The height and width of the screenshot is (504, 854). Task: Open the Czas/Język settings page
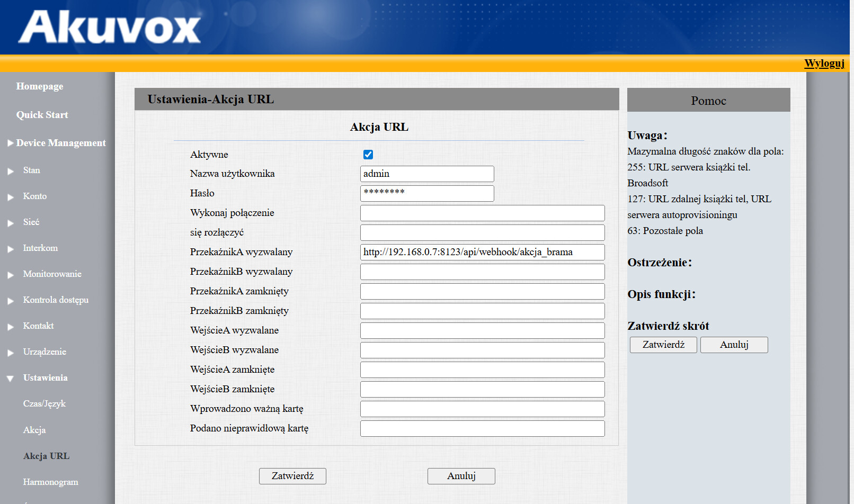point(45,403)
